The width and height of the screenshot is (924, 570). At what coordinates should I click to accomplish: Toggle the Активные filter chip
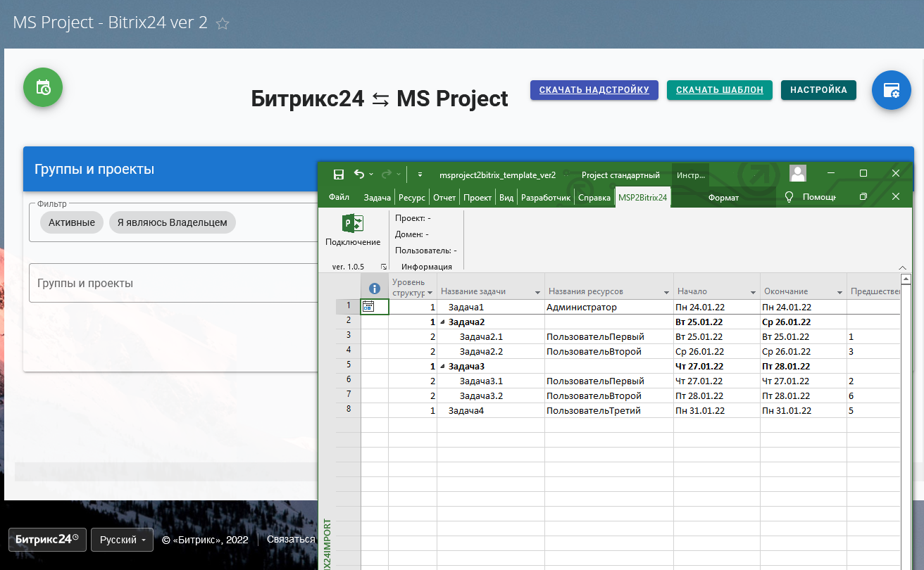coord(72,222)
